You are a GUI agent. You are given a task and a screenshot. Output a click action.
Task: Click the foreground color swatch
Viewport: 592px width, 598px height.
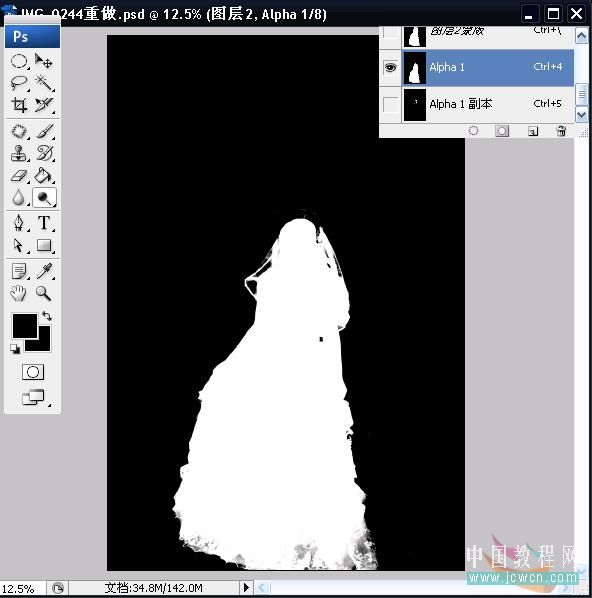(25, 326)
